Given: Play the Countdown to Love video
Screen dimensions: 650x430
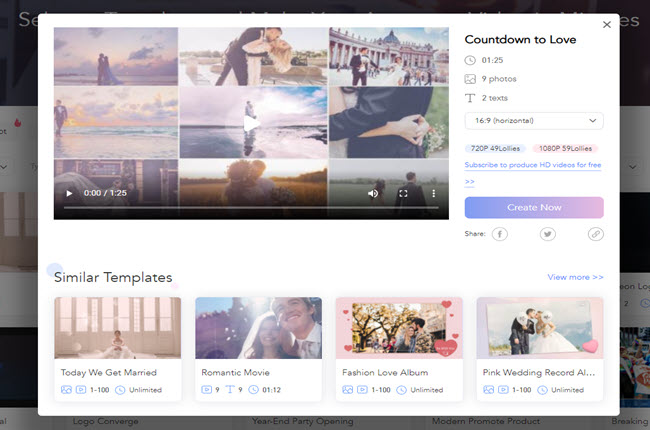Looking at the screenshot, I should (x=69, y=193).
